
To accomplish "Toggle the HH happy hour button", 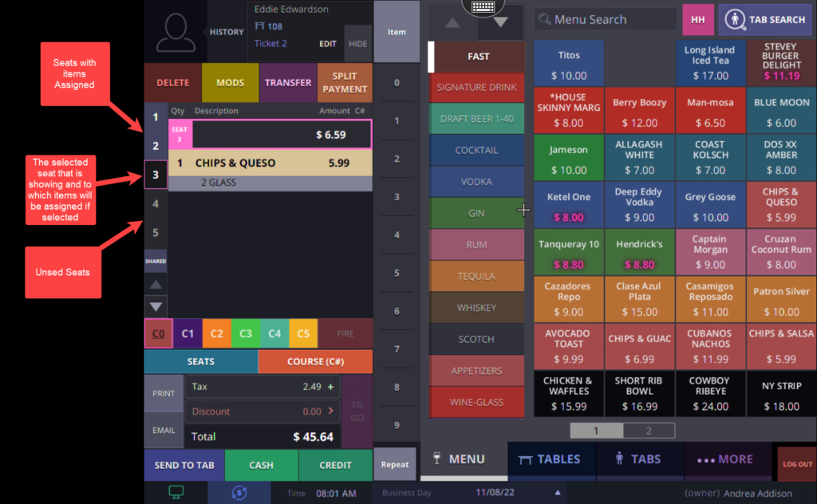I will click(x=697, y=20).
